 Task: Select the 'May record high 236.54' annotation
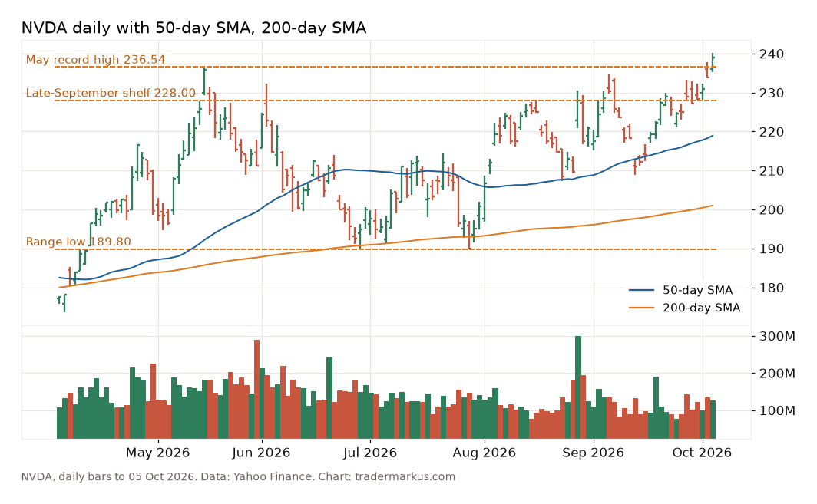click(x=95, y=60)
